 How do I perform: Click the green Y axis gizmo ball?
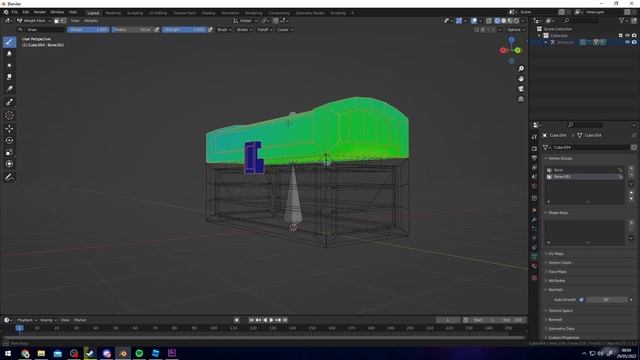click(x=518, y=50)
